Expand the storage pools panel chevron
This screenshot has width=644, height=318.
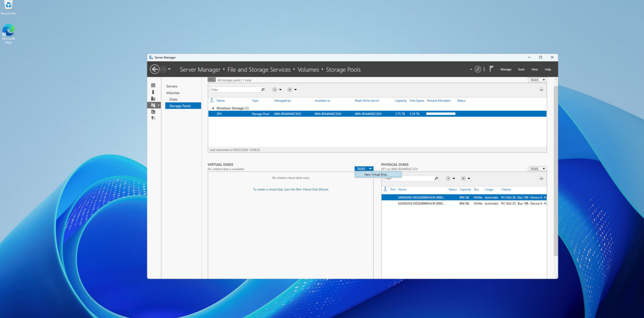[541, 90]
